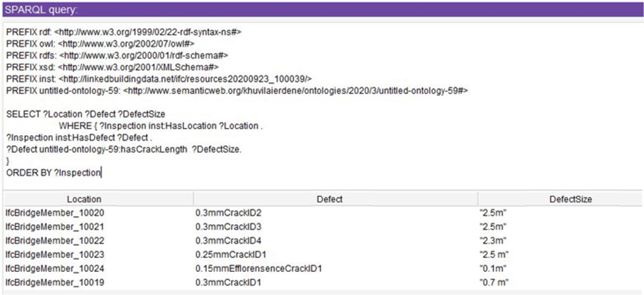Select the IfcBridgeMember_10021 row

(x=55, y=227)
